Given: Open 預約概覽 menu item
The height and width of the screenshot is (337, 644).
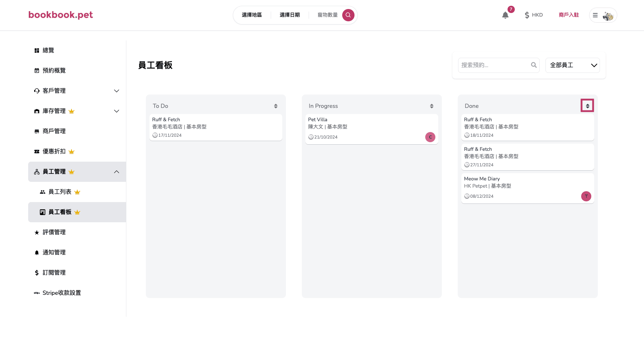Looking at the screenshot, I should point(77,71).
